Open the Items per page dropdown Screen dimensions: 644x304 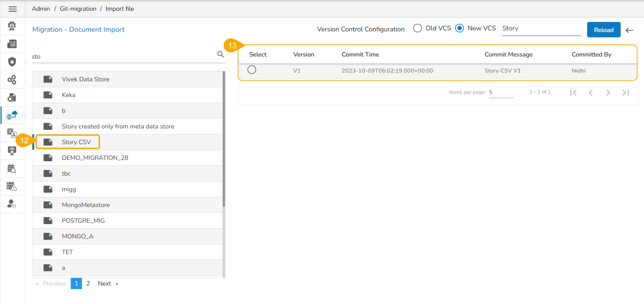tap(500, 92)
